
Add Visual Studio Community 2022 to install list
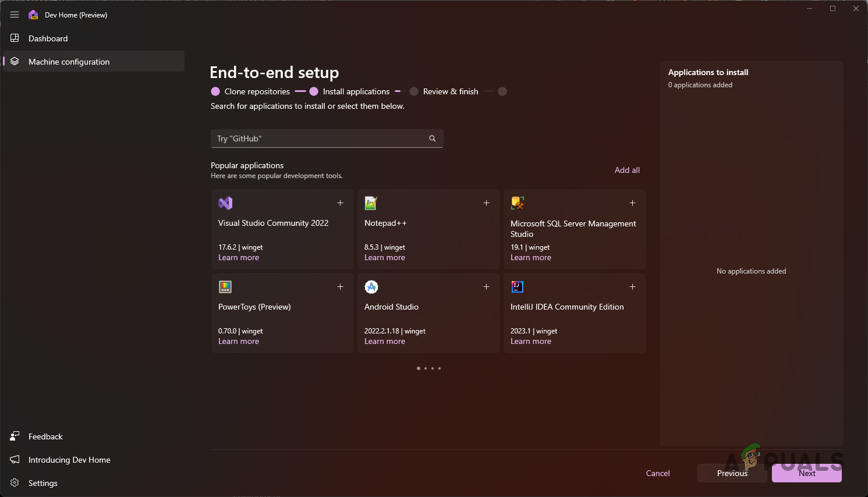pos(341,203)
